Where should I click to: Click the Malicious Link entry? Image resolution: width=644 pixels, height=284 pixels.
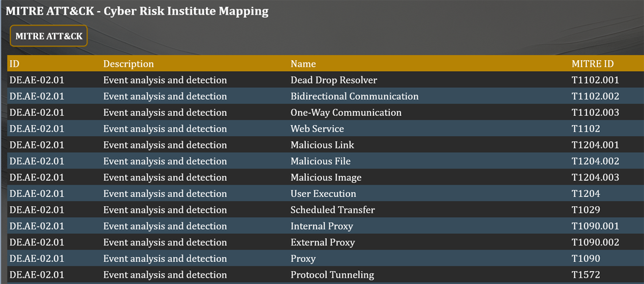pos(322,145)
